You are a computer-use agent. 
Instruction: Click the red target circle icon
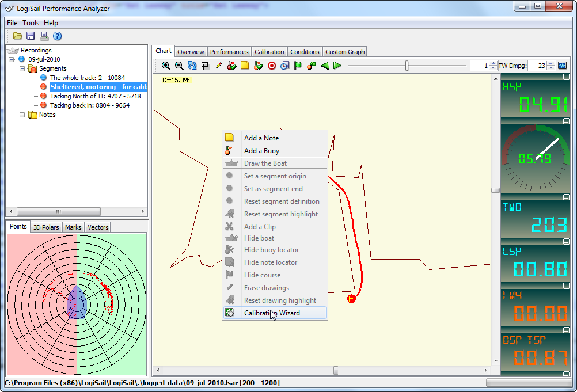tap(272, 66)
